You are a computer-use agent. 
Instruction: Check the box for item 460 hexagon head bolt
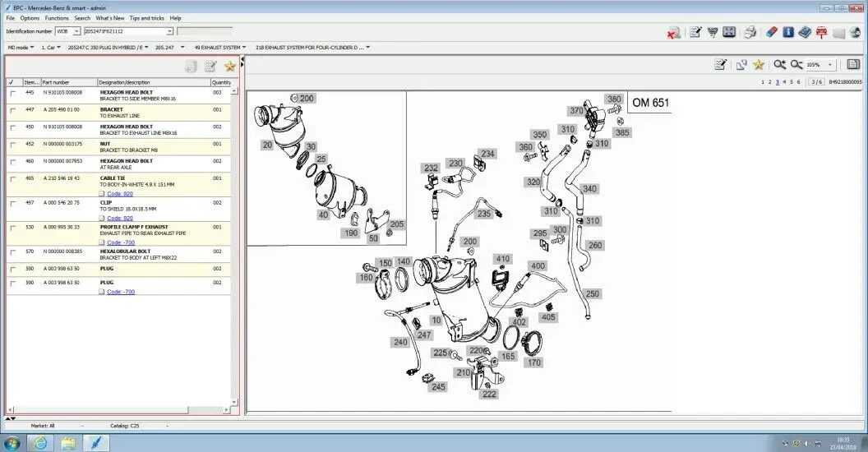pos(12,162)
